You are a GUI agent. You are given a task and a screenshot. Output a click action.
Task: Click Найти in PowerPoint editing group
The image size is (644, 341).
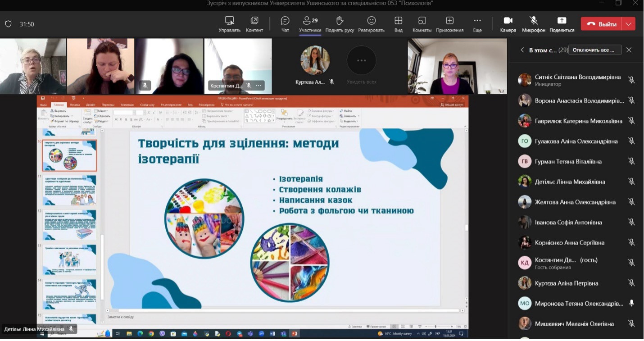(346, 111)
